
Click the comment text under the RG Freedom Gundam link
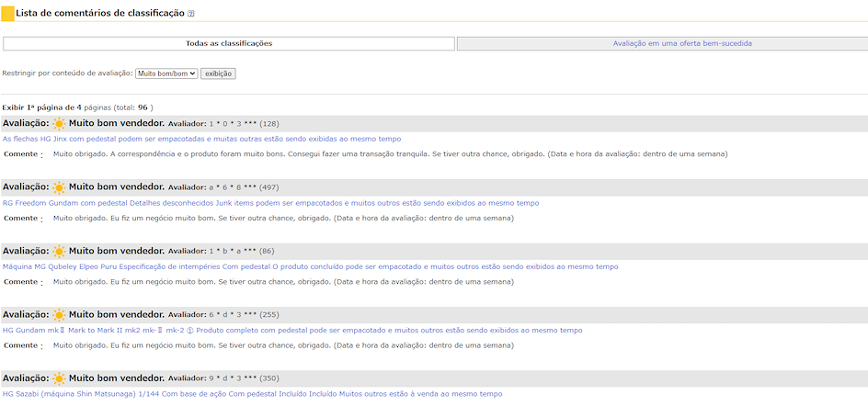tap(283, 219)
